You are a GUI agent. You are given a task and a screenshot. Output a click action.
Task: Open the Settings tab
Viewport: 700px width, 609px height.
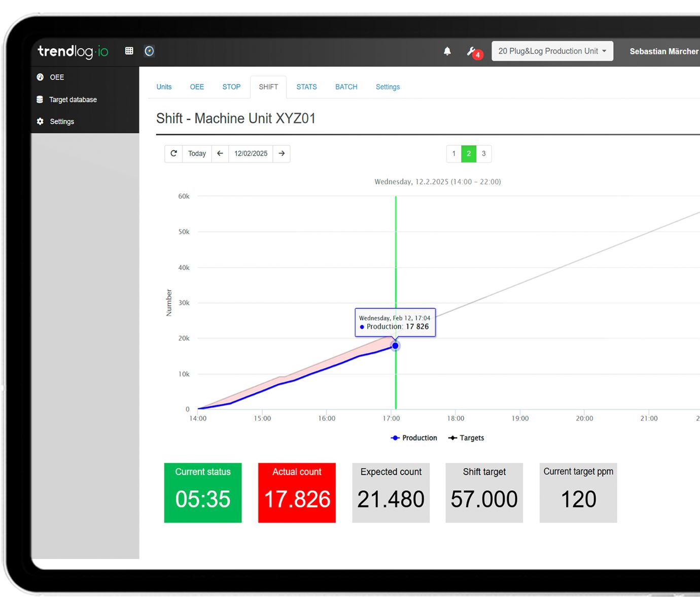click(x=388, y=87)
